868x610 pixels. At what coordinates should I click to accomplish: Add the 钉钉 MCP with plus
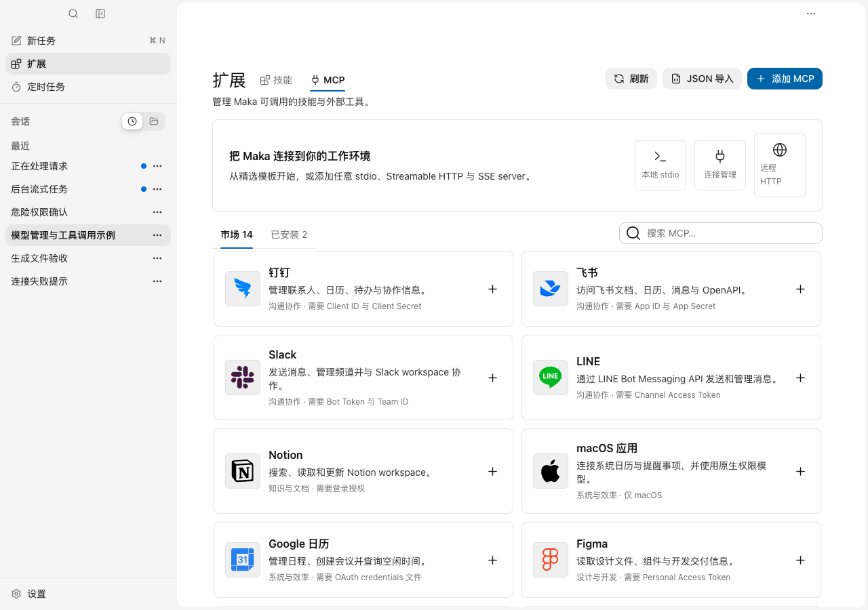[493, 289]
